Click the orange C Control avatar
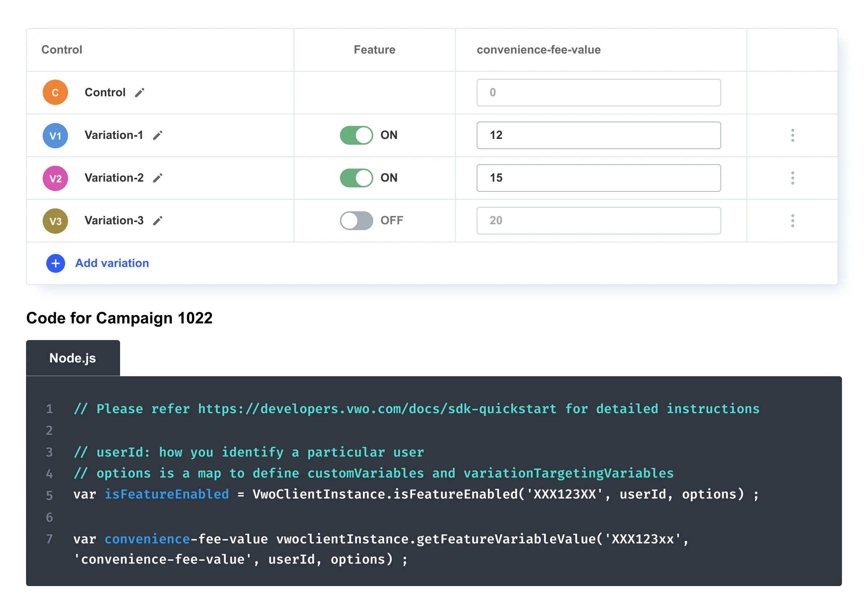The height and width of the screenshot is (615, 868). (x=55, y=92)
